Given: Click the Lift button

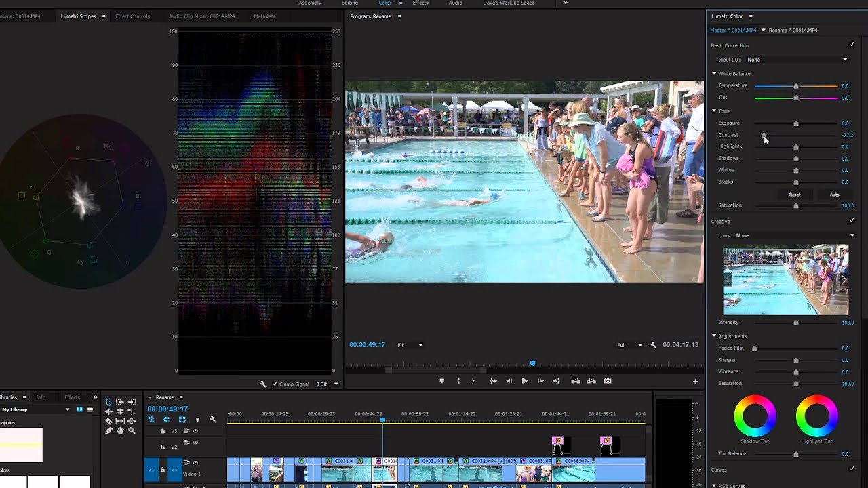Looking at the screenshot, I should 576,381.
